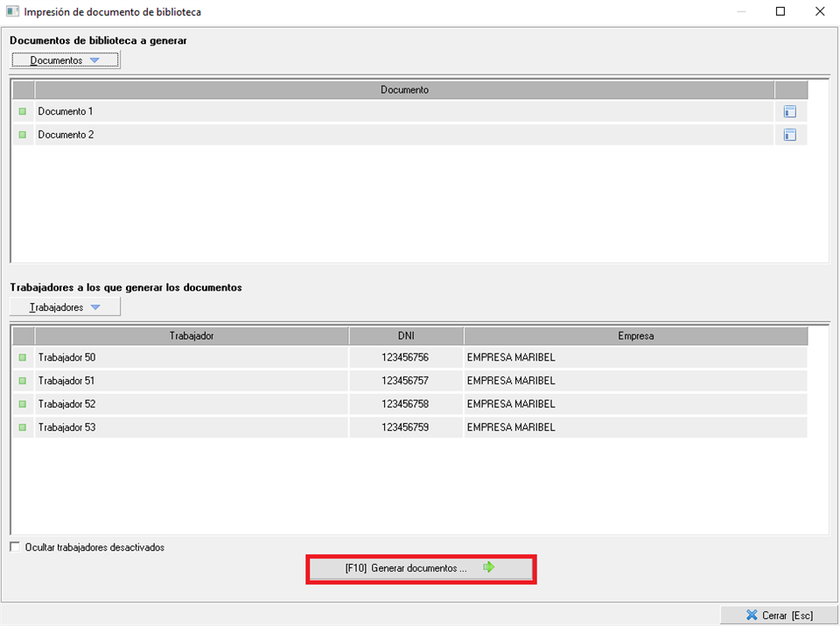Viewport: 840px width, 626px height.
Task: Toggle green marker beside Trabajador 50
Action: [x=23, y=357]
